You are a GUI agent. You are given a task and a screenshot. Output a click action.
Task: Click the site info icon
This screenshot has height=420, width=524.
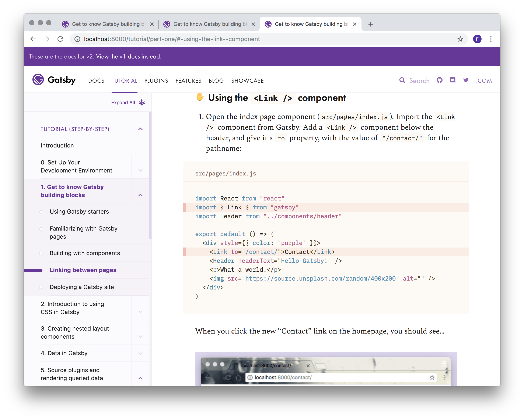(77, 39)
